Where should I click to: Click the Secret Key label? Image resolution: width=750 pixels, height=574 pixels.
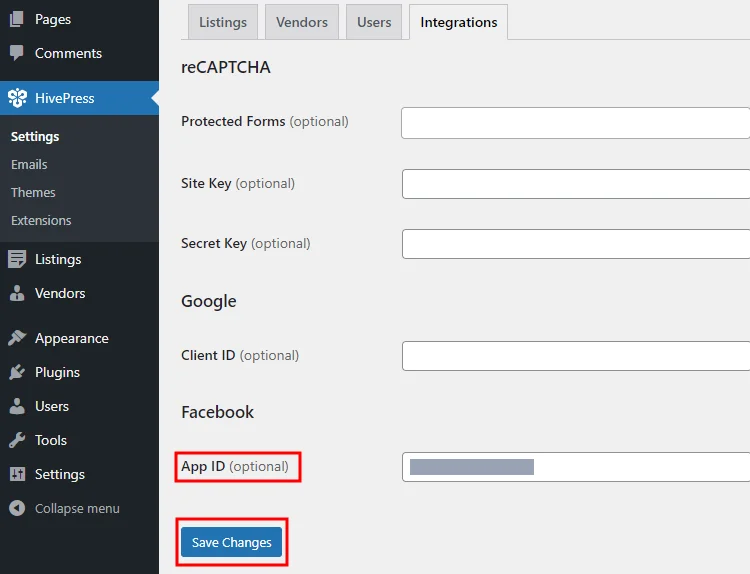click(245, 243)
